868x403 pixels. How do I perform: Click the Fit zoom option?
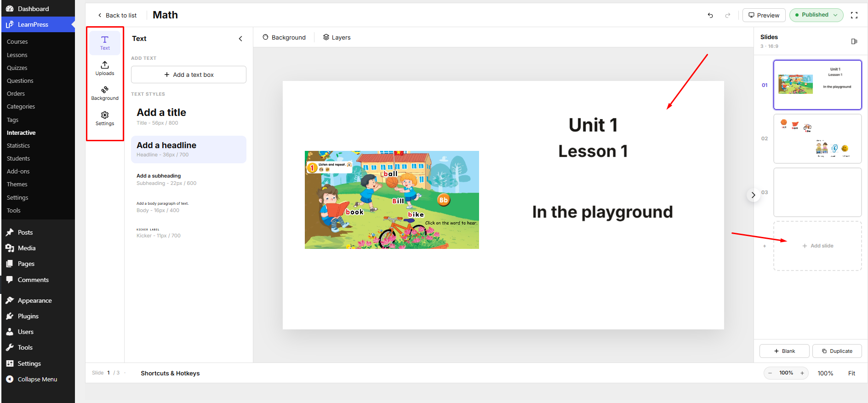[x=851, y=373]
